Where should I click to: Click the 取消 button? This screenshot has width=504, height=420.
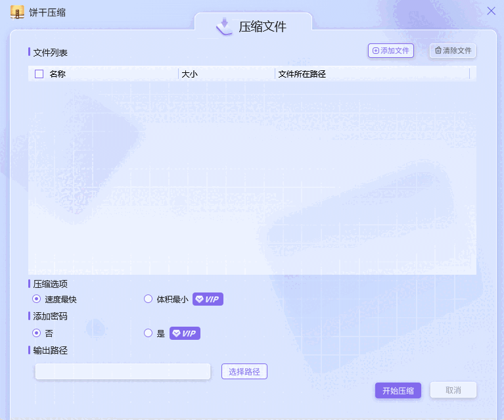[x=453, y=390]
